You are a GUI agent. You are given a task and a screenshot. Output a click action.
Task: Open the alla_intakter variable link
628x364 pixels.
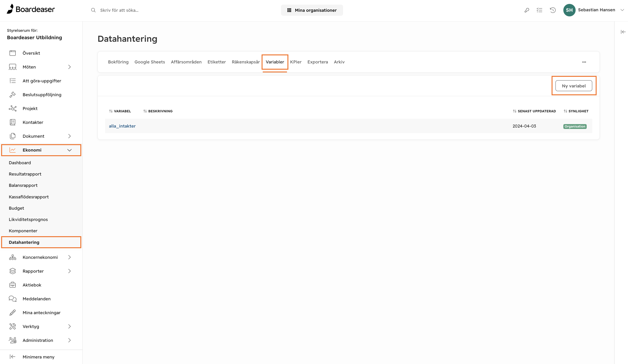pyautogui.click(x=122, y=126)
